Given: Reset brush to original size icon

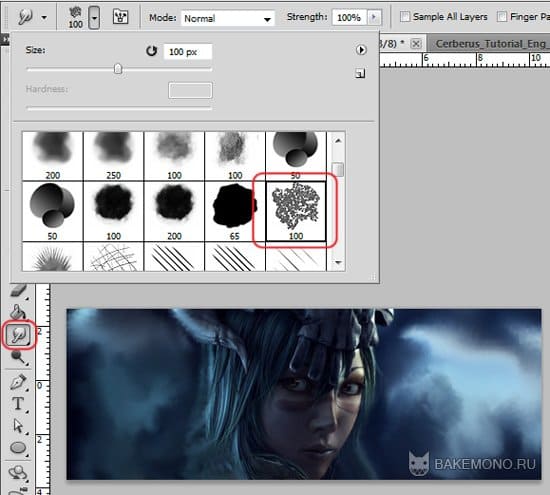Looking at the screenshot, I should [152, 51].
